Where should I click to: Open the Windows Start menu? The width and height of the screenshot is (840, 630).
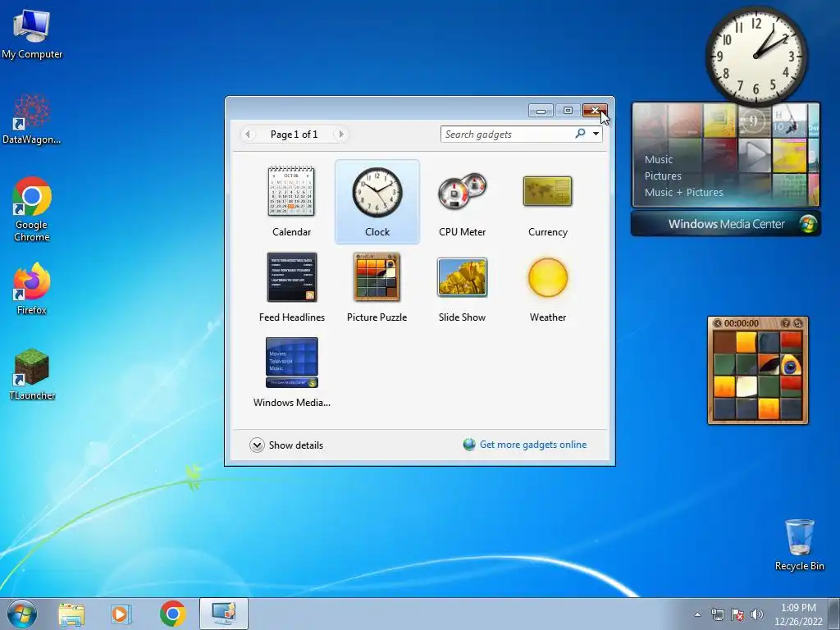coord(22,614)
